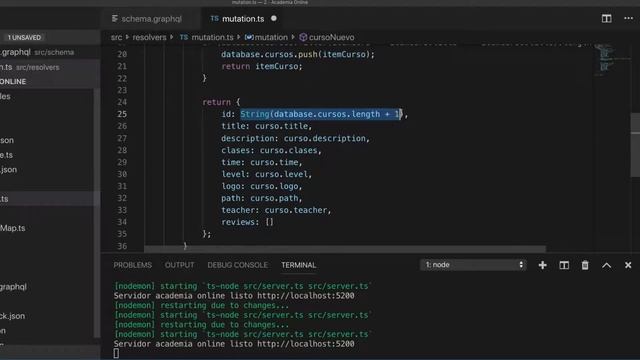Screen dimensions: 640x360
Task: Click the 1 UNSAVED badge in open editors
Action: pos(24,38)
